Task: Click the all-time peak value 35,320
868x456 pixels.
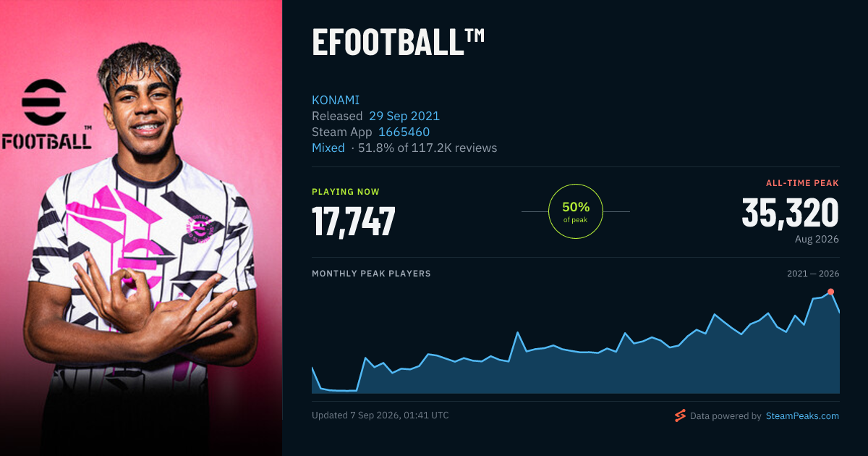Action: [x=791, y=213]
